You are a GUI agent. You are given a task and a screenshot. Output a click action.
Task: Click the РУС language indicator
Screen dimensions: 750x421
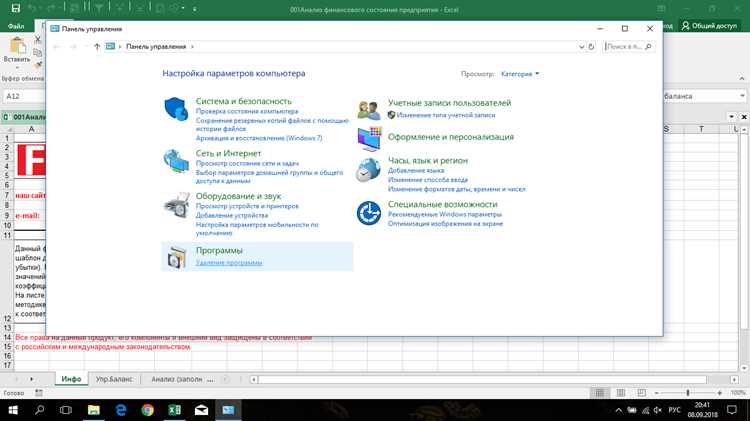pyautogui.click(x=674, y=410)
